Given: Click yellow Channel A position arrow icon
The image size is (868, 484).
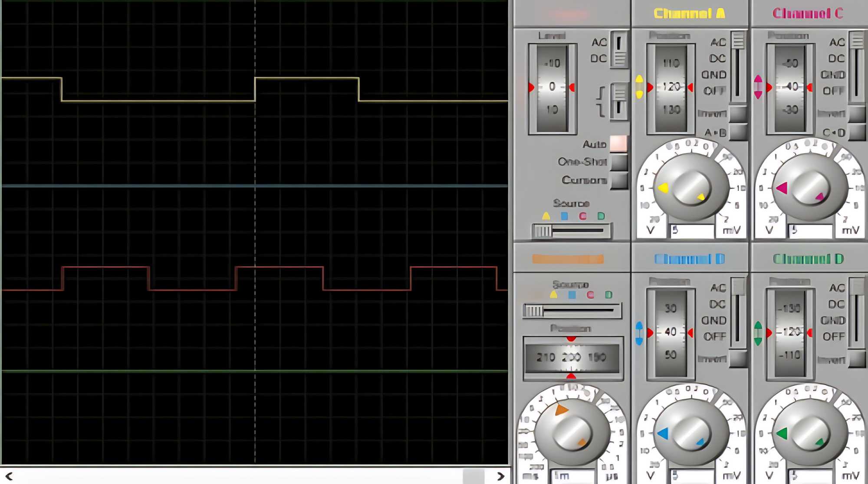Looking at the screenshot, I should (x=639, y=87).
